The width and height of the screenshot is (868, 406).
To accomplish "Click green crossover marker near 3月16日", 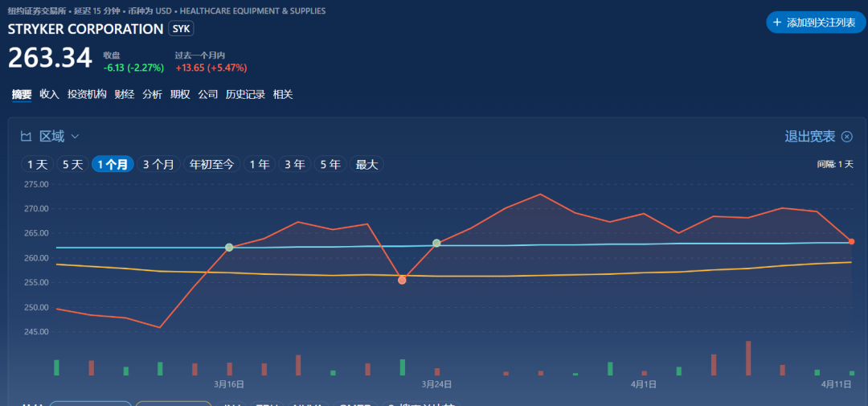I will point(229,247).
